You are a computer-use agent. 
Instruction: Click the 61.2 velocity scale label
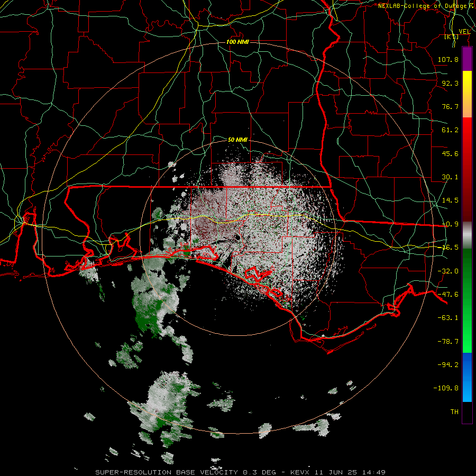click(450, 130)
